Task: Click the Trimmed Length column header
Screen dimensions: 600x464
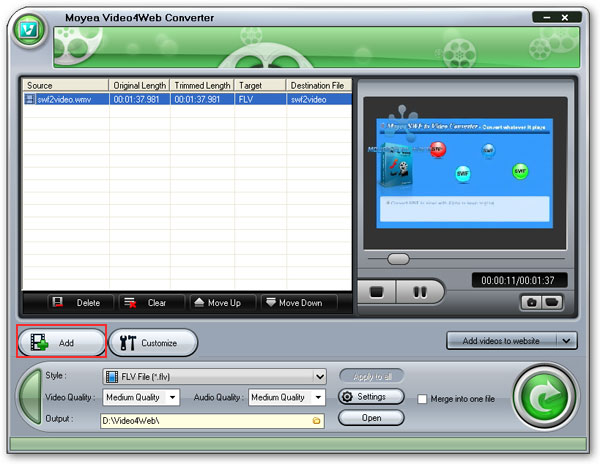Action: click(202, 85)
